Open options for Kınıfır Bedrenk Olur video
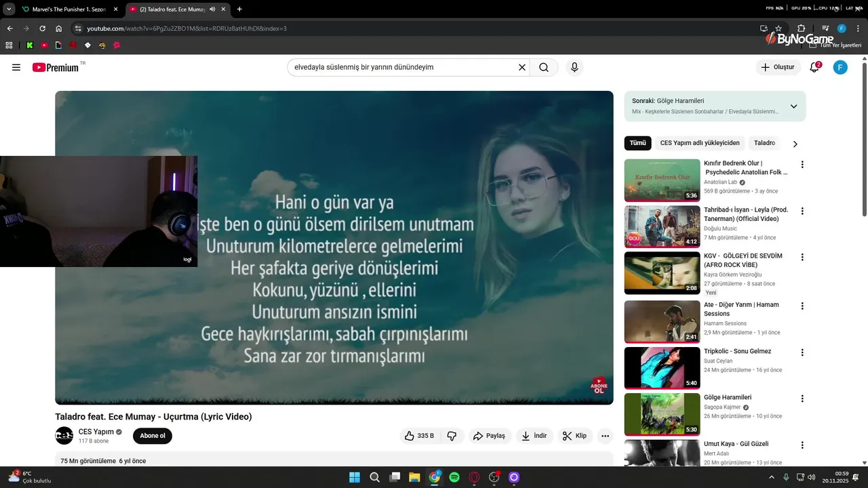868x488 pixels. (x=802, y=165)
